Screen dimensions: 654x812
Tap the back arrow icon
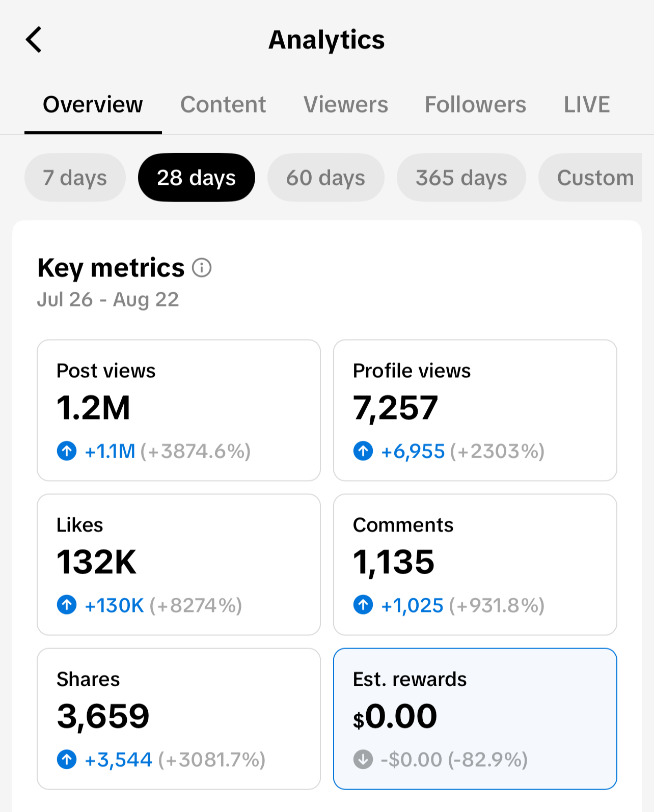pos(34,40)
